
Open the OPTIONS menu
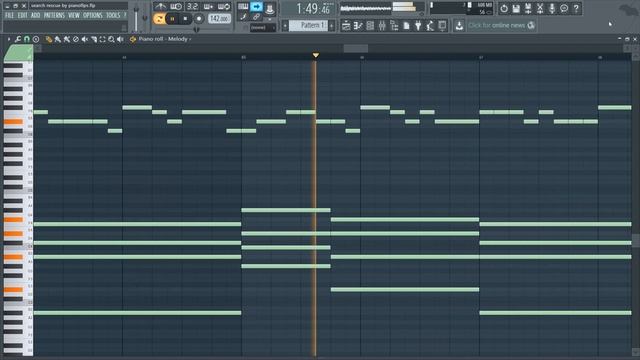coord(93,16)
